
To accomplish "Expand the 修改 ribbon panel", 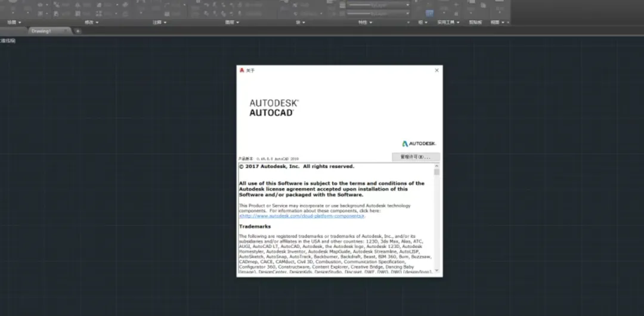I will coord(91,22).
